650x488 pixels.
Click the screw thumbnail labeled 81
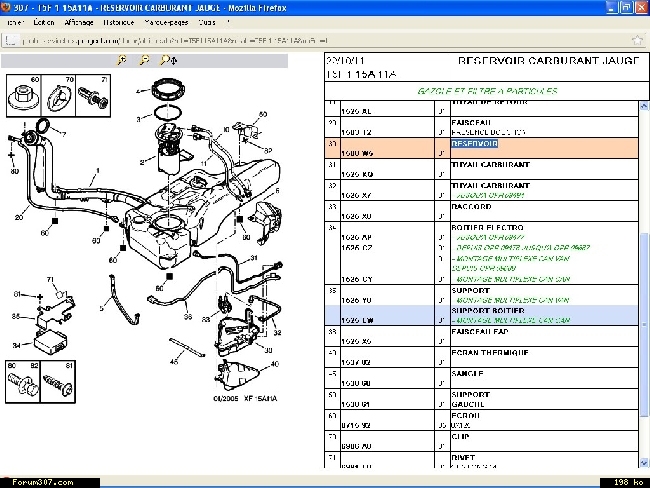point(58,382)
